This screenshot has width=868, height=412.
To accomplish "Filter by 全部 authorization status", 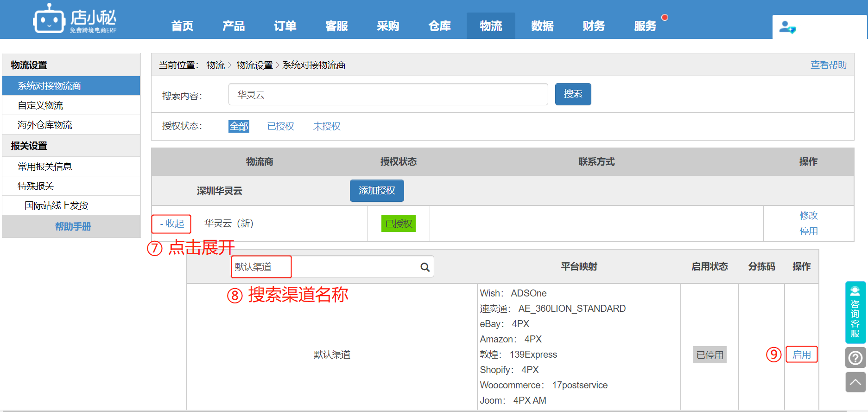I will click(x=239, y=126).
